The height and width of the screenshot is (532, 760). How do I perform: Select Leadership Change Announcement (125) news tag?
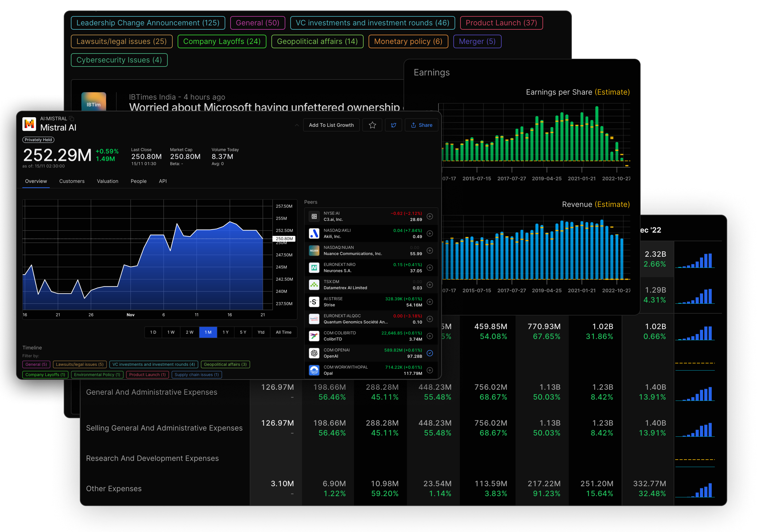click(148, 23)
